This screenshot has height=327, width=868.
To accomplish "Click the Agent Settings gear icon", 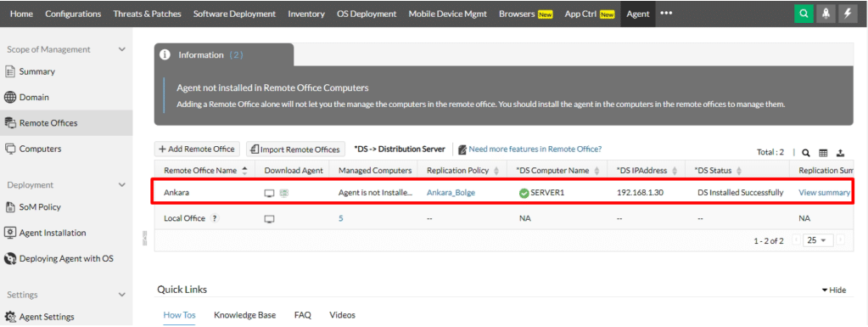I will [10, 317].
